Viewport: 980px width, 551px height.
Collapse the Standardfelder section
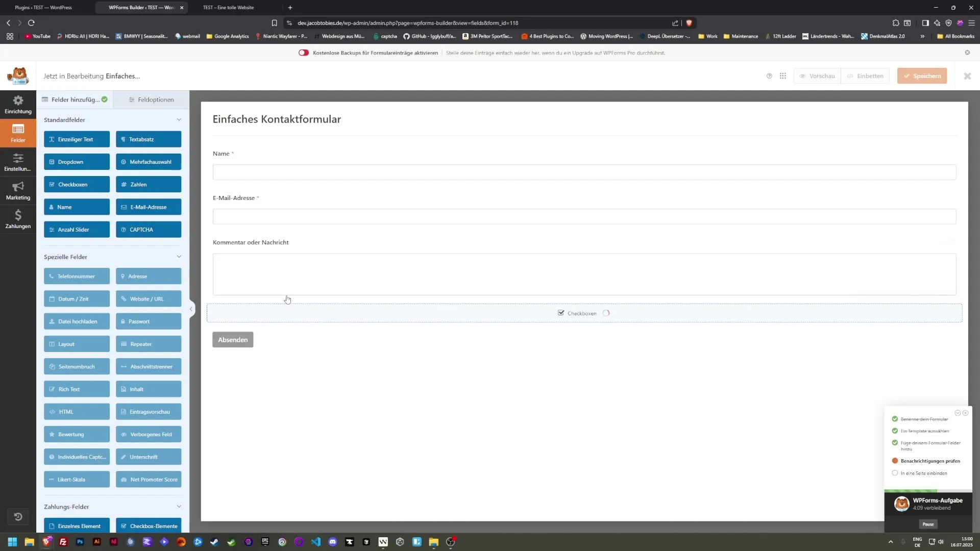pyautogui.click(x=179, y=119)
